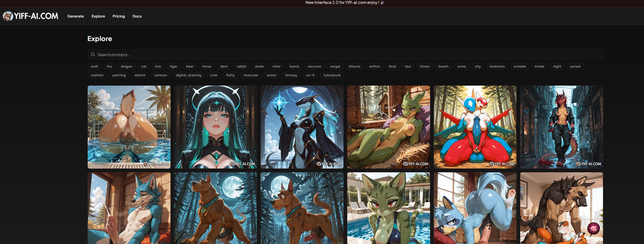Click the armor tag
Image resolution: width=644 pixels, height=244 pixels.
click(272, 75)
